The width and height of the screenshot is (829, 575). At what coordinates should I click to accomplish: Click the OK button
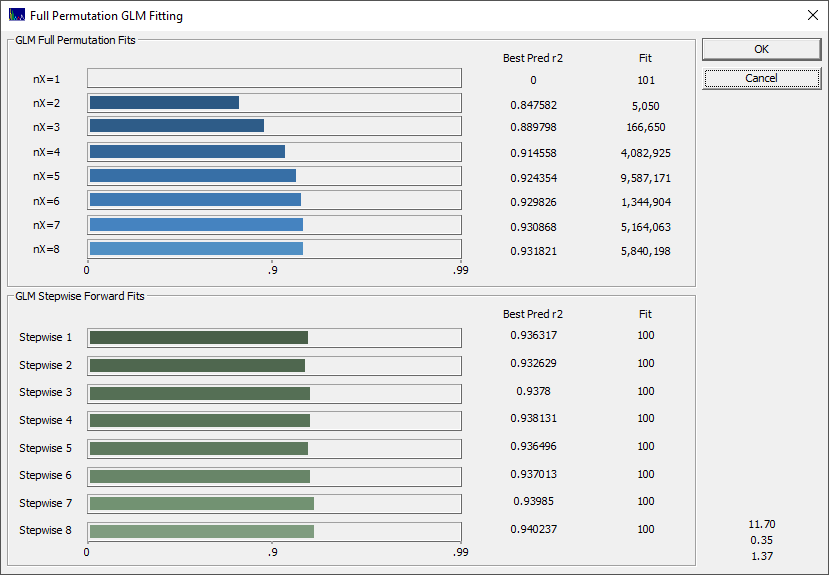tap(761, 49)
